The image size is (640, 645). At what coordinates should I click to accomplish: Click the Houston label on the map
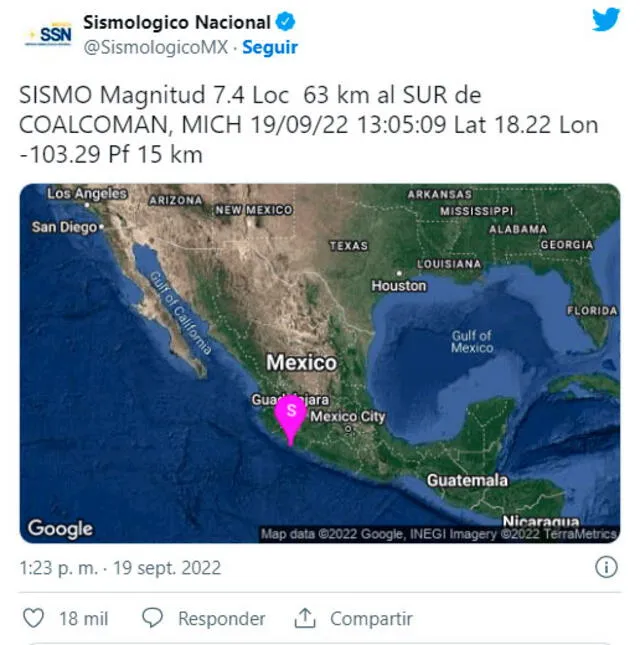(399, 286)
